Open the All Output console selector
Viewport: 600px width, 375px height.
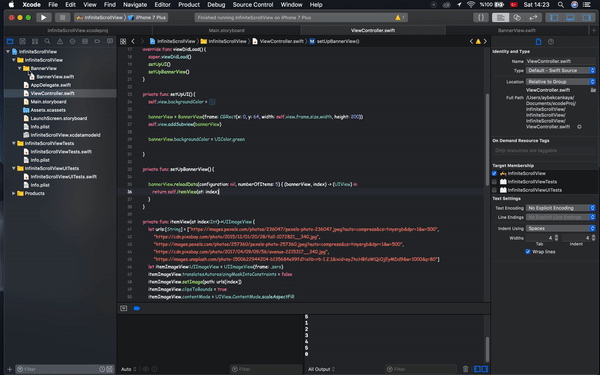[321, 369]
